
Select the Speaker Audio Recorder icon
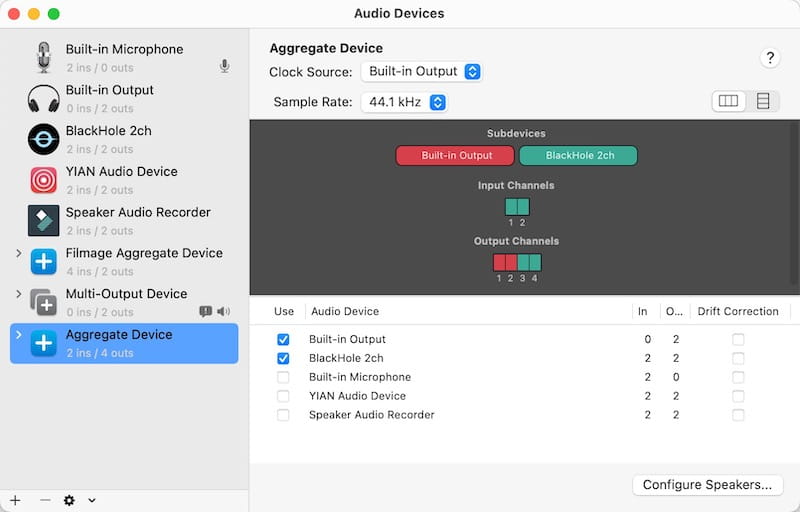[43, 221]
